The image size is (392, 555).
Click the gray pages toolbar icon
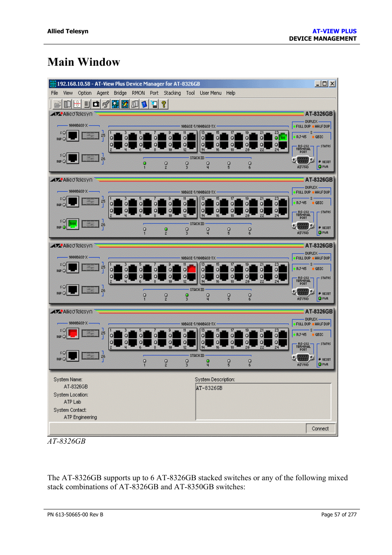[x=135, y=104]
